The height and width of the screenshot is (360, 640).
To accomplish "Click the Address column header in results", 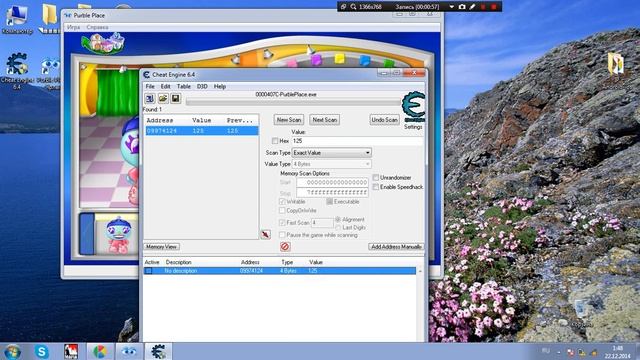I will click(x=160, y=120).
